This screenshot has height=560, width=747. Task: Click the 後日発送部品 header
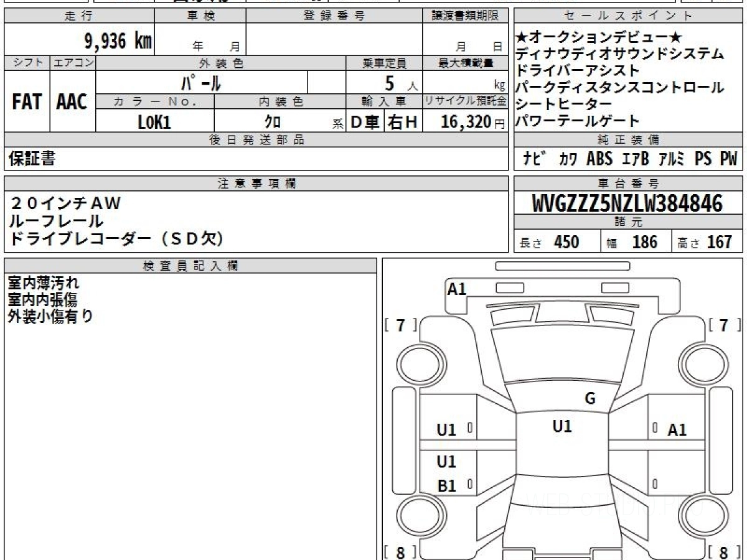click(x=256, y=140)
